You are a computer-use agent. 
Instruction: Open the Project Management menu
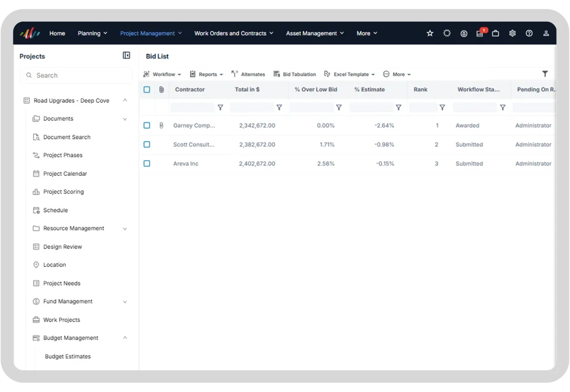151,33
